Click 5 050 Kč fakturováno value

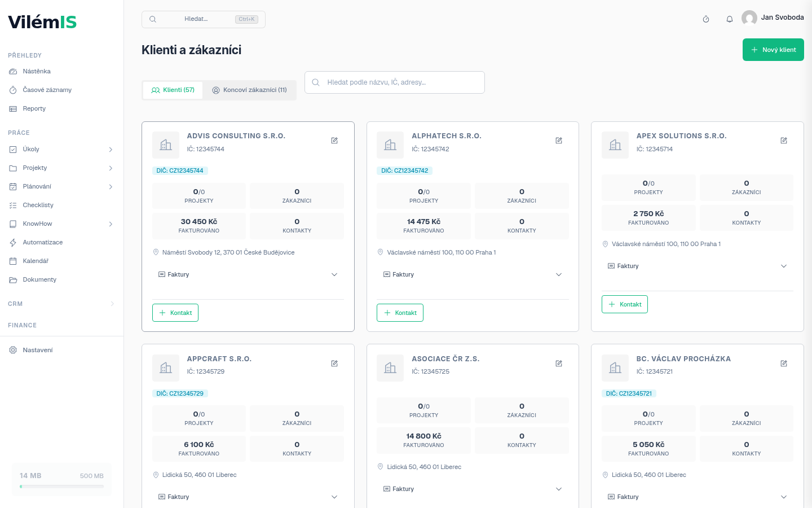coord(648,445)
